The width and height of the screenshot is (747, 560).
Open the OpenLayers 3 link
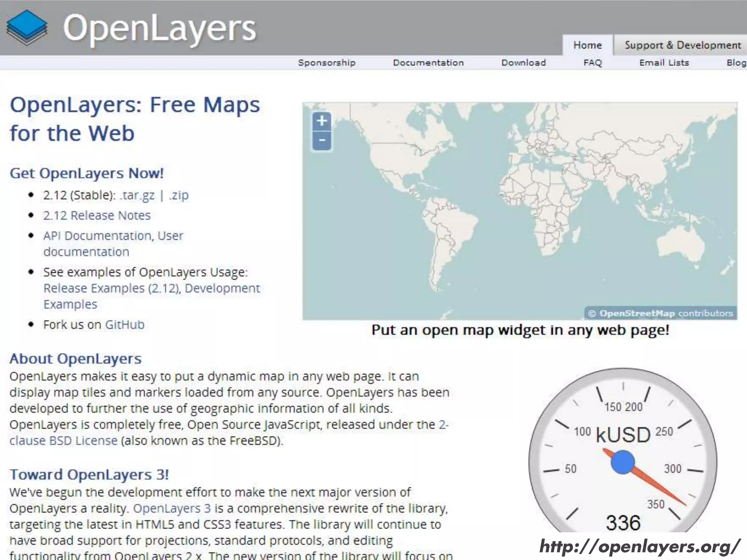tap(172, 508)
